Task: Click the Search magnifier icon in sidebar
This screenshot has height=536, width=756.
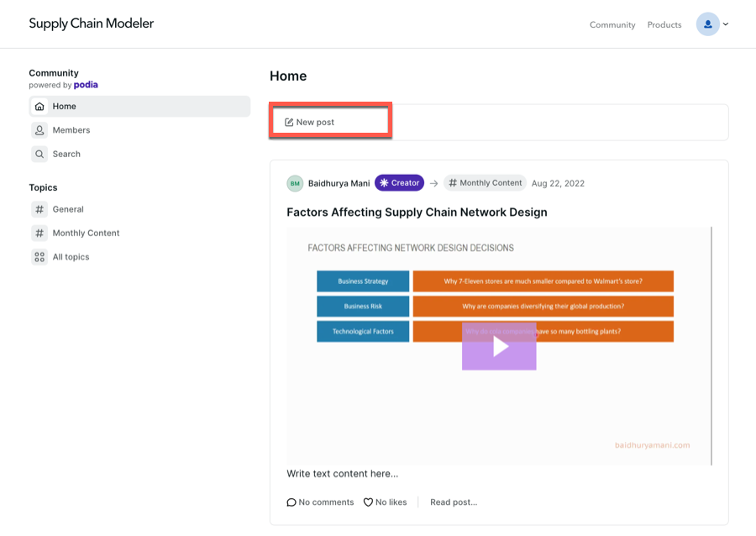Action: click(39, 154)
